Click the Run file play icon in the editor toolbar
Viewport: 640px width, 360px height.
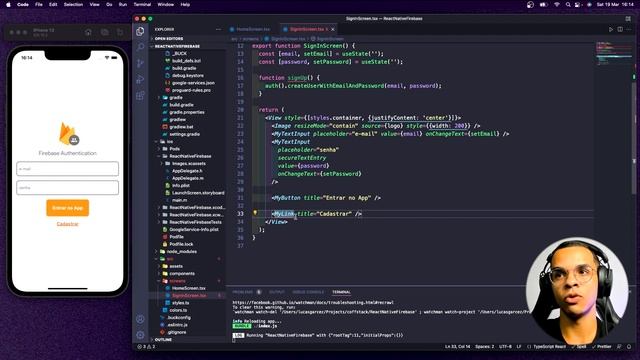[611, 29]
